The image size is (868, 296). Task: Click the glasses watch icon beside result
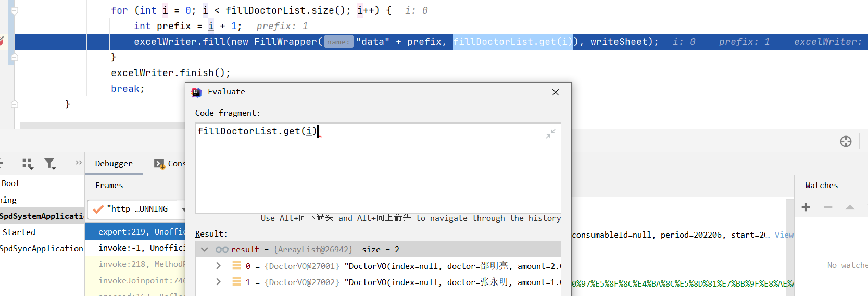222,250
